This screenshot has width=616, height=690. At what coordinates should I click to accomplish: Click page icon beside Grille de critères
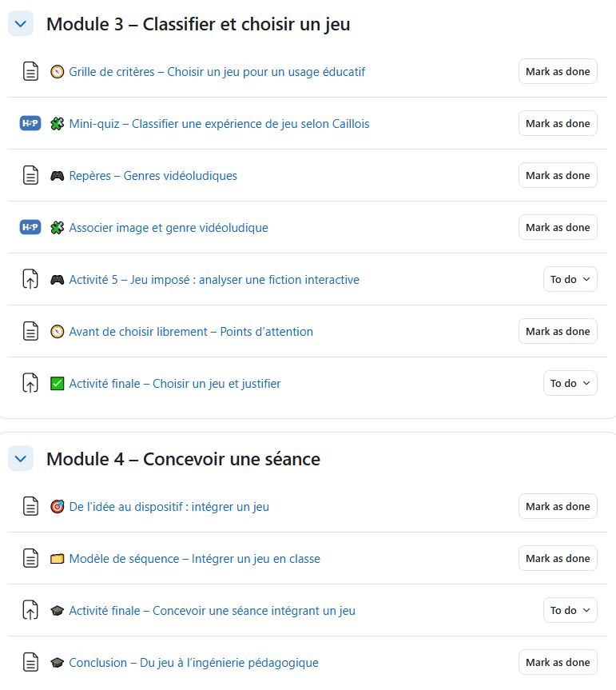(x=30, y=71)
